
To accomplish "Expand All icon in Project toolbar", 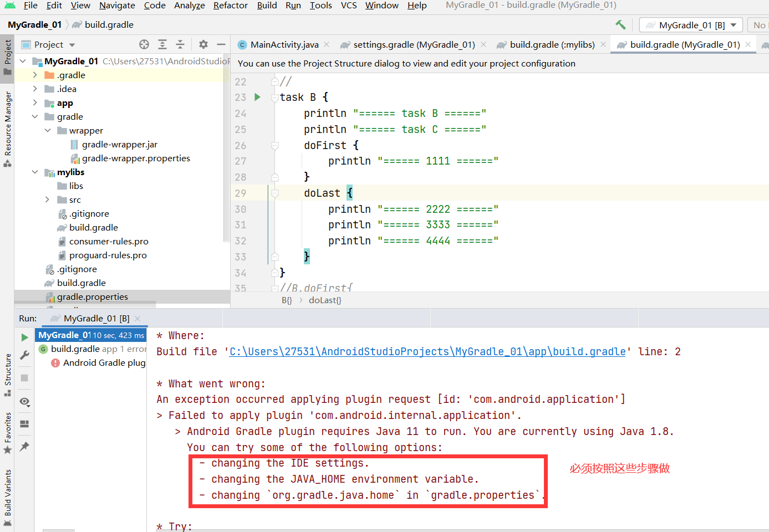I will [162, 44].
